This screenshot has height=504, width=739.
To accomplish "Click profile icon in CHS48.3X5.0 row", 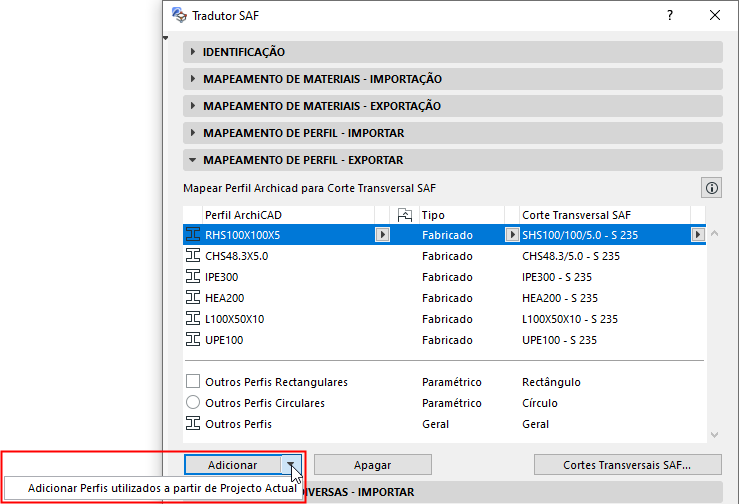I will 193,256.
